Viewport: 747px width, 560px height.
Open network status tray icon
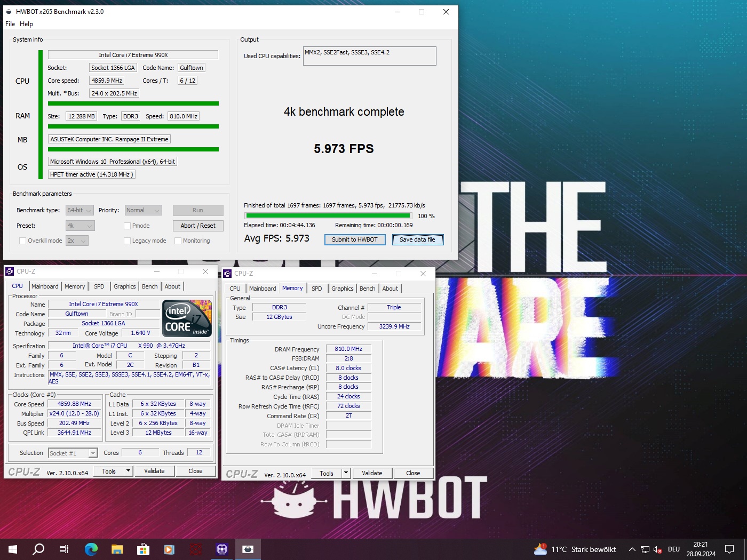point(645,549)
